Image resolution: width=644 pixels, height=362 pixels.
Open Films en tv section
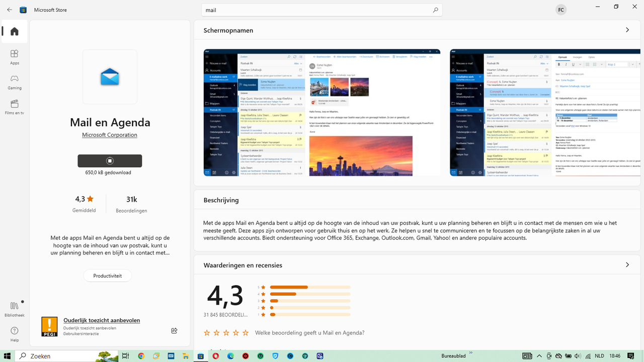[15, 107]
